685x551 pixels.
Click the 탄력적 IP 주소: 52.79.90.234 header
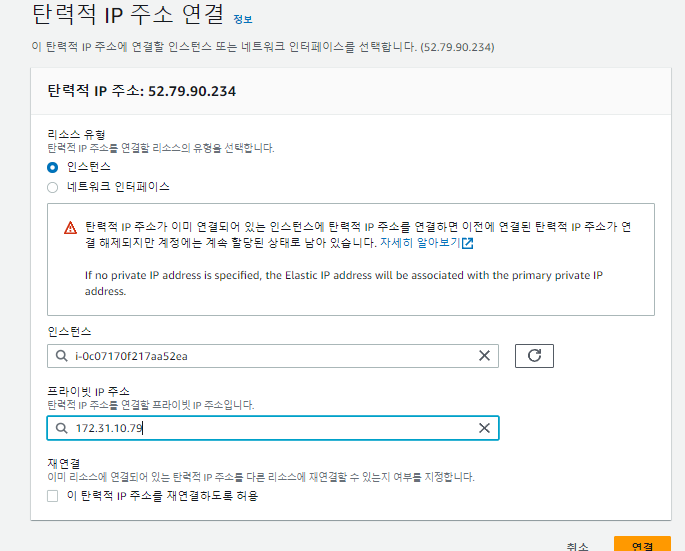point(142,91)
